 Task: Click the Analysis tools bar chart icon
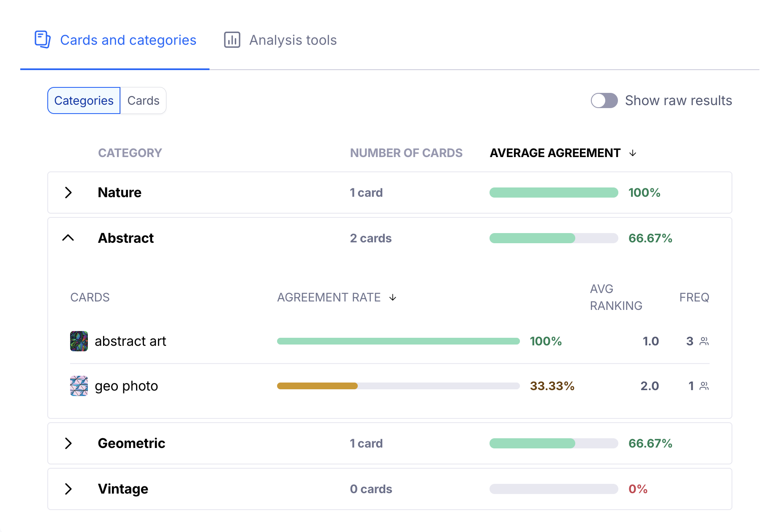point(232,40)
